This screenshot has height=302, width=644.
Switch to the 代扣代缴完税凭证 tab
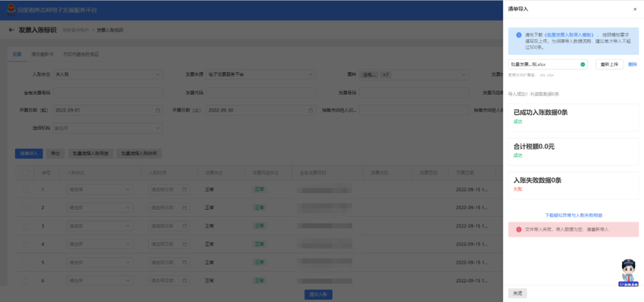pos(80,54)
